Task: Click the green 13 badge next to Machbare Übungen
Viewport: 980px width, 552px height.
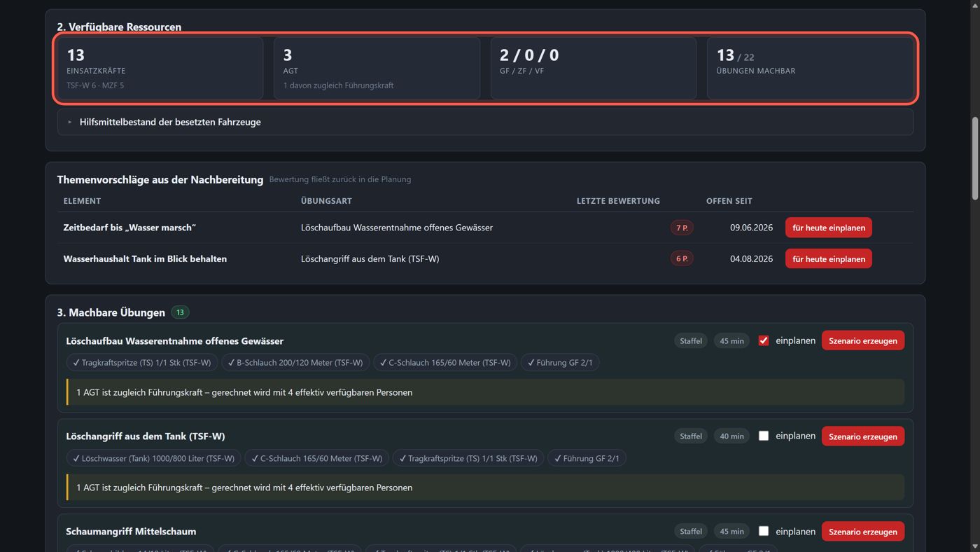Action: click(x=180, y=312)
